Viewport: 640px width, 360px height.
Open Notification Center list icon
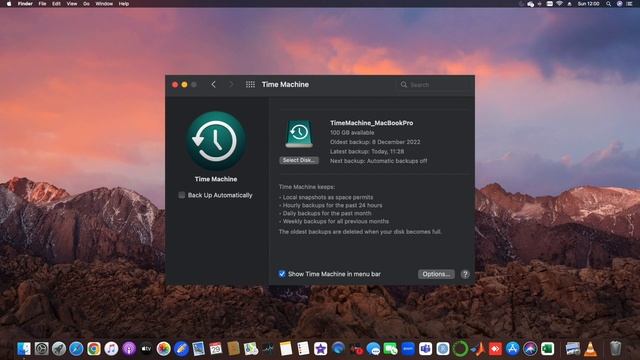pyautogui.click(x=629, y=4)
